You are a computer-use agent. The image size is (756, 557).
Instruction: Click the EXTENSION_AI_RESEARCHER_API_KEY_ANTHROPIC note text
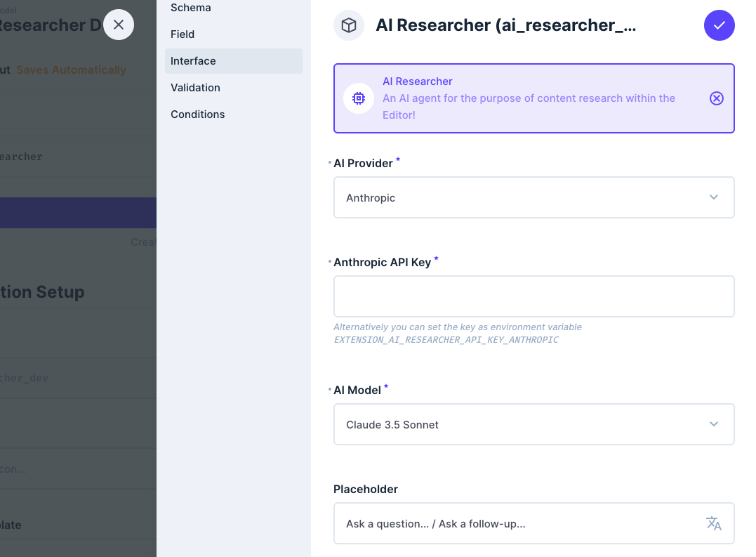click(446, 340)
